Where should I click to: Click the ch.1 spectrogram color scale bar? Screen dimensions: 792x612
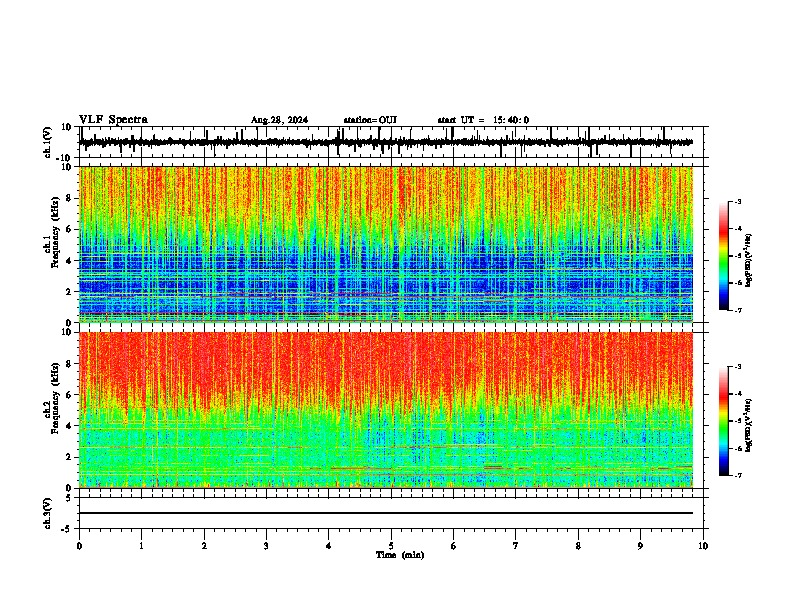pyautogui.click(x=724, y=256)
